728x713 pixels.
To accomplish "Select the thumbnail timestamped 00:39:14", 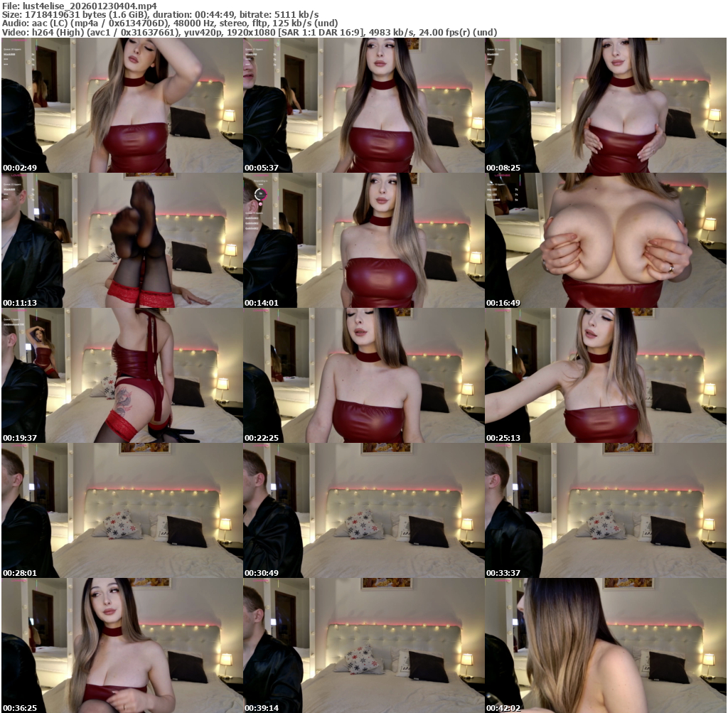I will (x=363, y=645).
